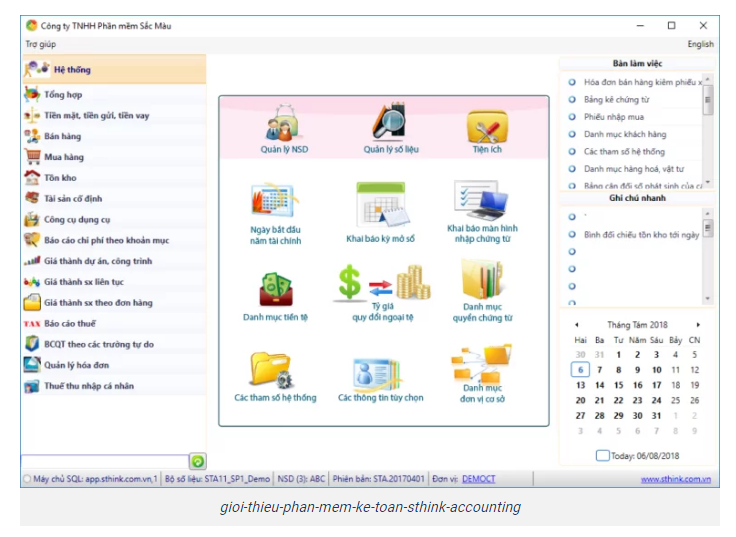This screenshot has height=537, width=736.
Task: Go to next month in calendar
Action: point(698,325)
